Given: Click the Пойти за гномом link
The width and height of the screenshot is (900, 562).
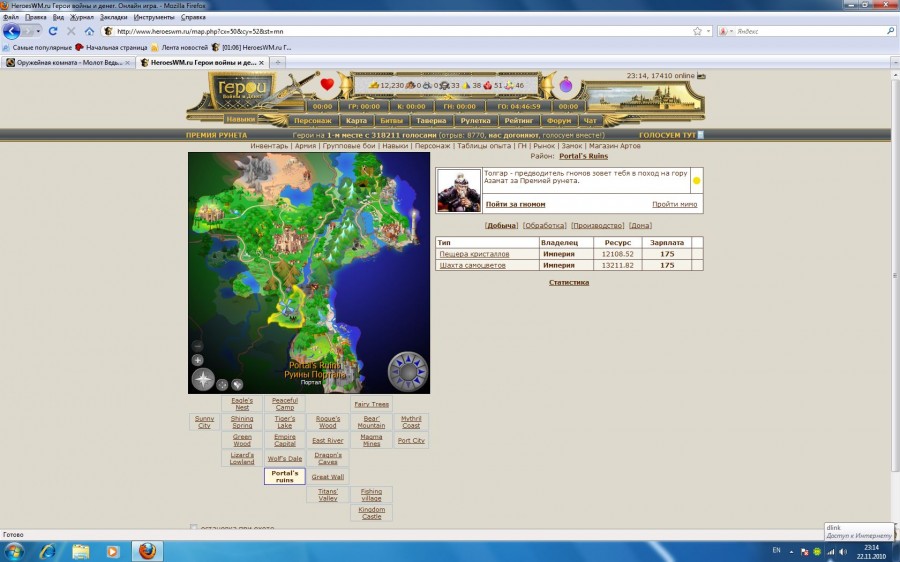Looking at the screenshot, I should click(x=515, y=204).
